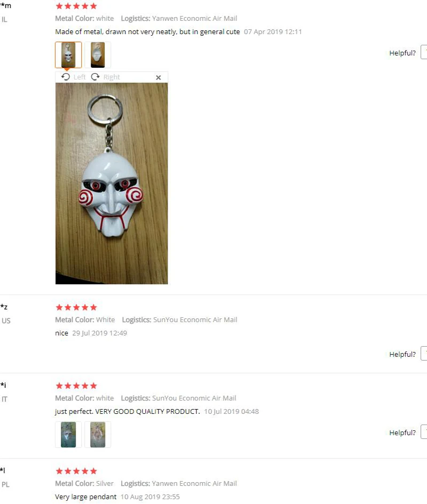Viewport: 427px width, 504px height.
Task: Click star rating of the IT review
Action: coord(76,386)
